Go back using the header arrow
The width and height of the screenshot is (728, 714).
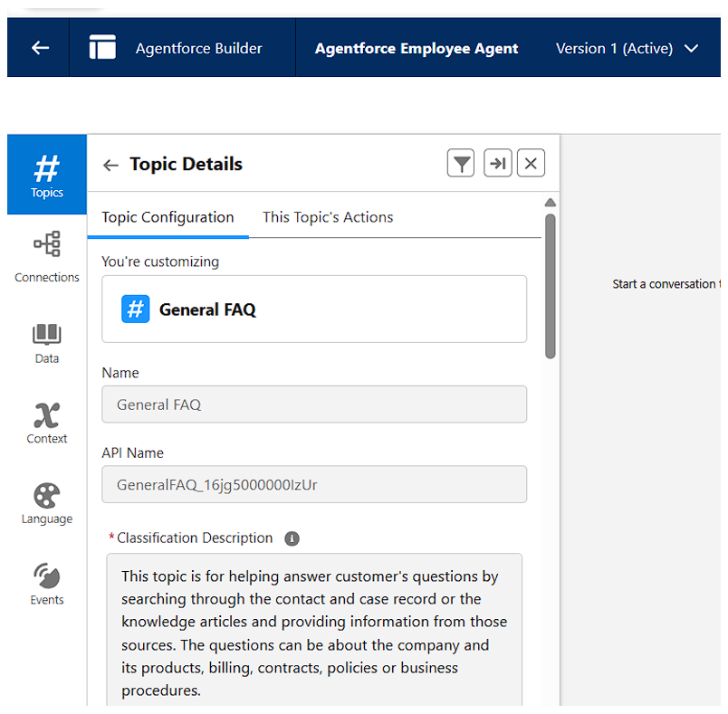pyautogui.click(x=41, y=47)
